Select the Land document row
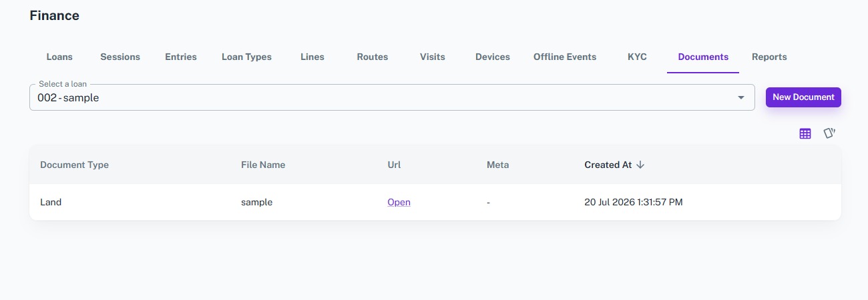 point(435,202)
